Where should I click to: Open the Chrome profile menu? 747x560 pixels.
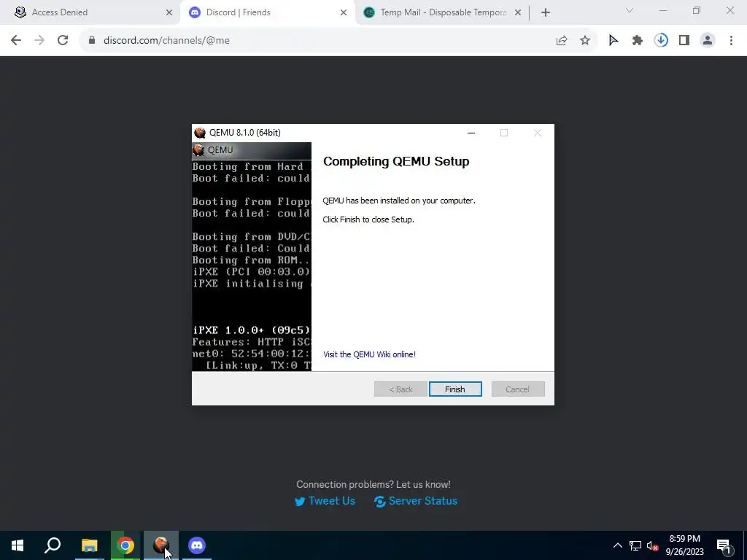(708, 41)
